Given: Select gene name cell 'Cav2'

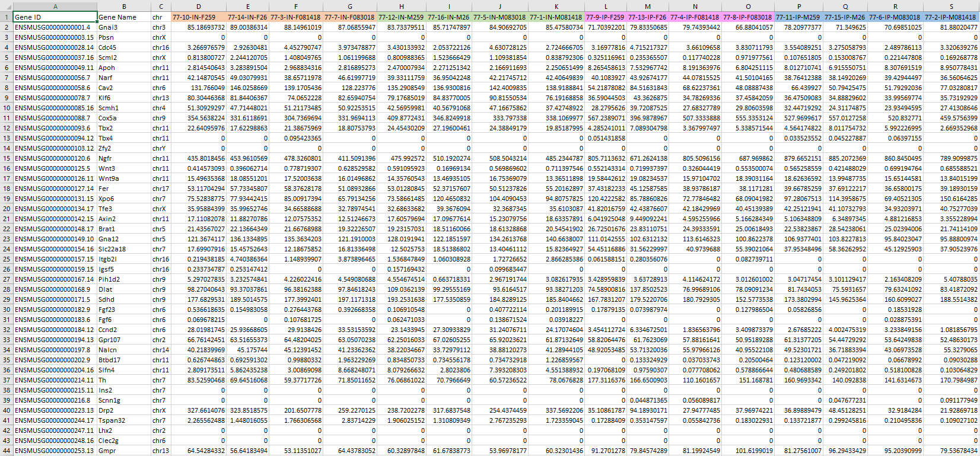Looking at the screenshot, I should 124,88.
